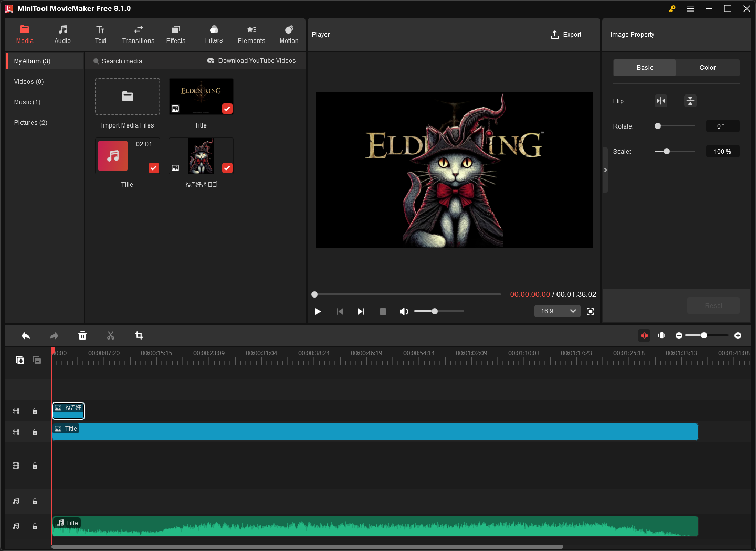Switch to the Color property tab
This screenshot has width=756, height=551.
[708, 68]
